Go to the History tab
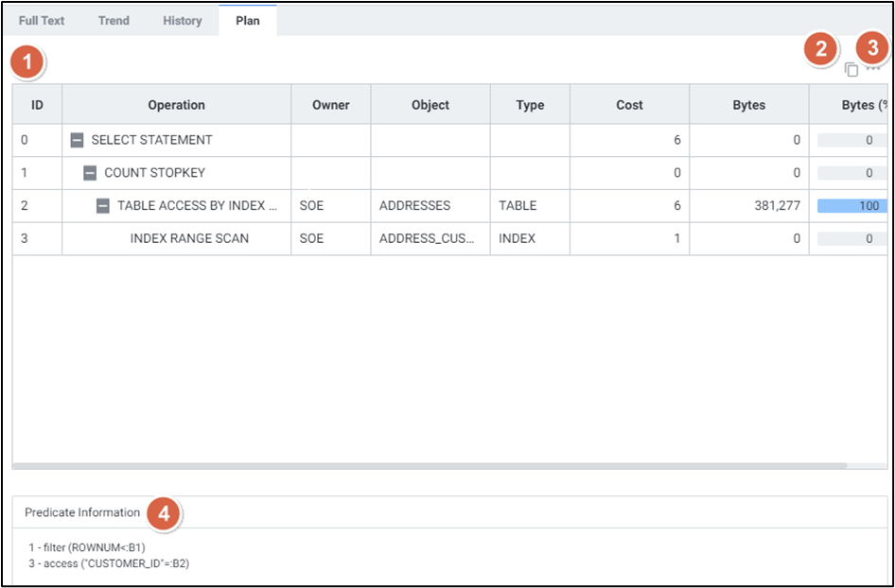Image resolution: width=895 pixels, height=588 pixels. coord(182,21)
